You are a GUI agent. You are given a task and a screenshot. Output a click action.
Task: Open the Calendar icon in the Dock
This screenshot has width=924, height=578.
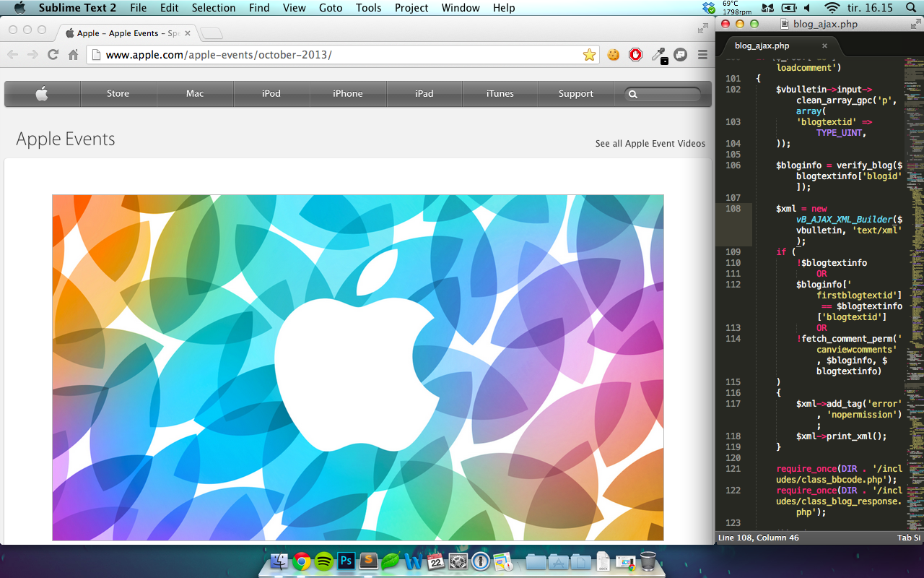point(435,561)
